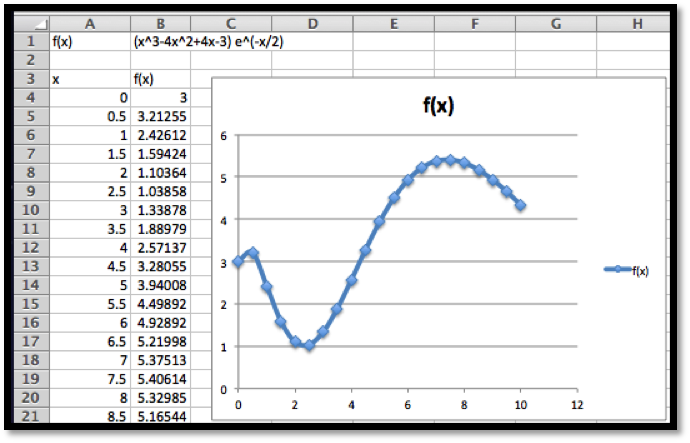Image resolution: width=690 pixels, height=443 pixels.
Task: Select the formula text cell in B1
Action: coord(161,41)
